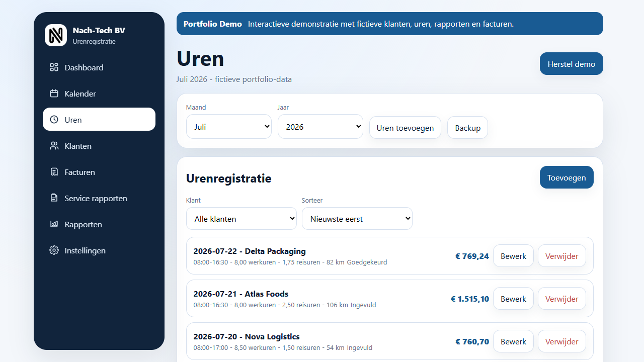
Task: Click the amount € 760,70
Action: click(x=472, y=341)
